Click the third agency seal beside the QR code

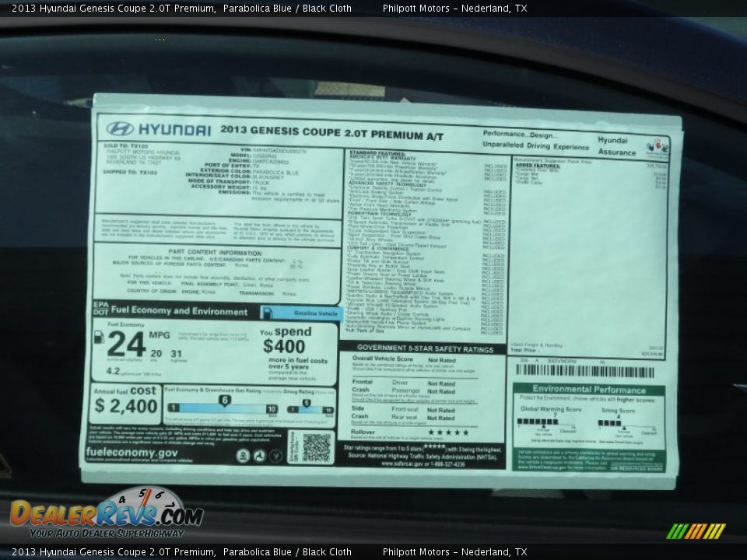275,457
